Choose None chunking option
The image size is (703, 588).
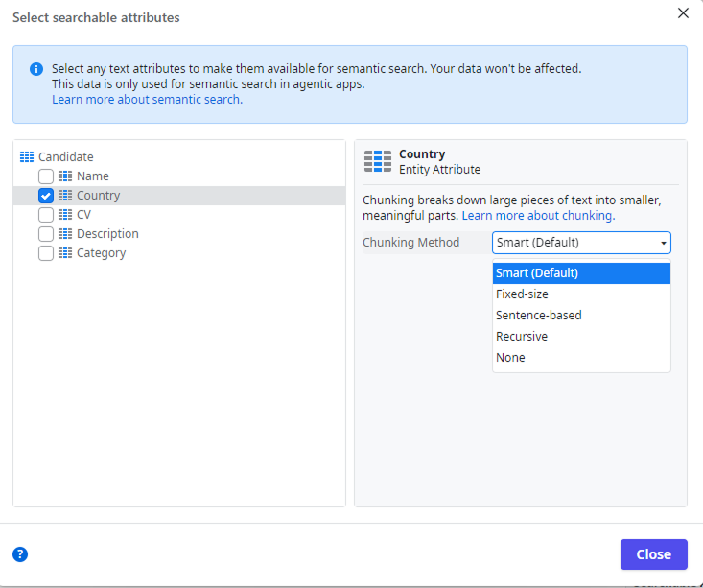coord(581,358)
